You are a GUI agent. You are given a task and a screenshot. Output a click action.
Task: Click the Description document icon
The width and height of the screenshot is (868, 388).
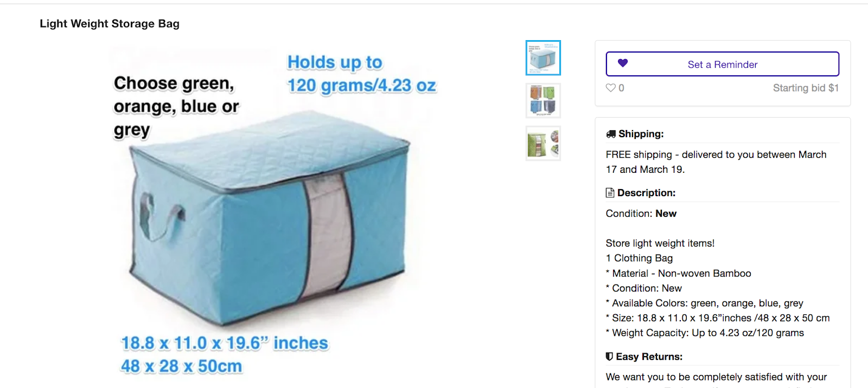coord(610,193)
